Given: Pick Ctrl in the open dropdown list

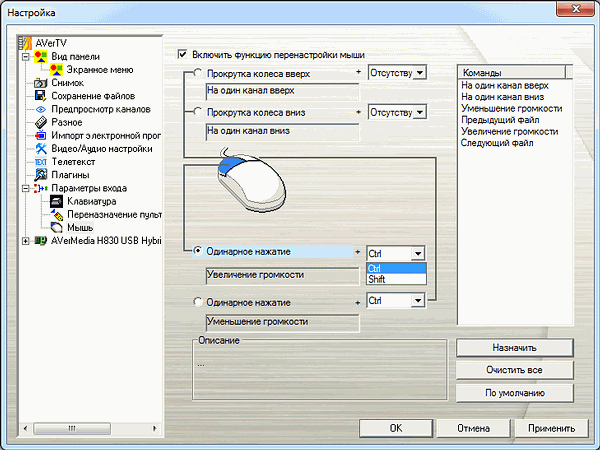Looking at the screenshot, I should point(396,269).
